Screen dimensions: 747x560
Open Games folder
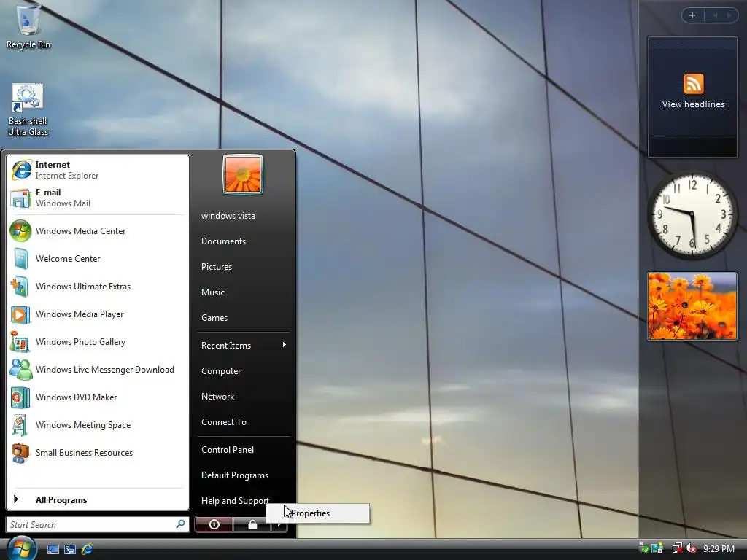[x=244, y=318]
